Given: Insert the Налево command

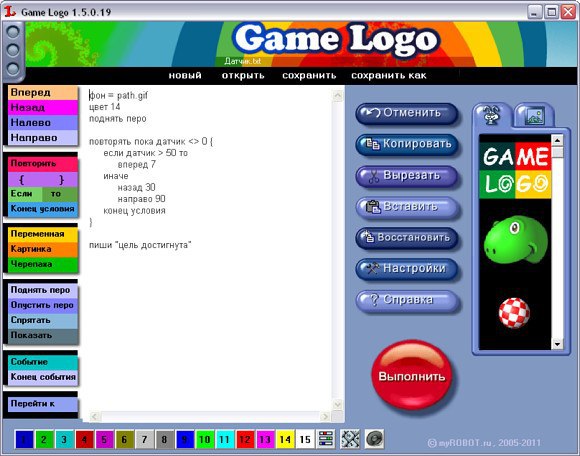Looking at the screenshot, I should pyautogui.click(x=43, y=123).
